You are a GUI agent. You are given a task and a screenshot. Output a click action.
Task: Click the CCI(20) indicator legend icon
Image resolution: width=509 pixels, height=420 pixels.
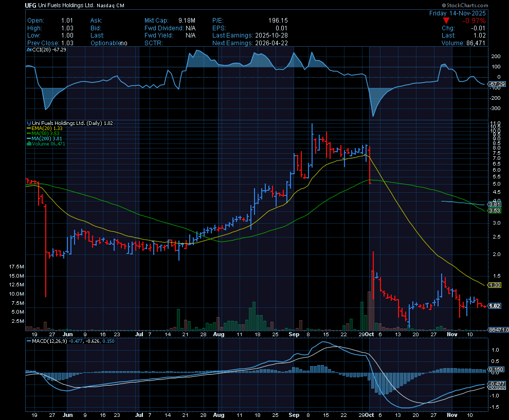(28, 50)
